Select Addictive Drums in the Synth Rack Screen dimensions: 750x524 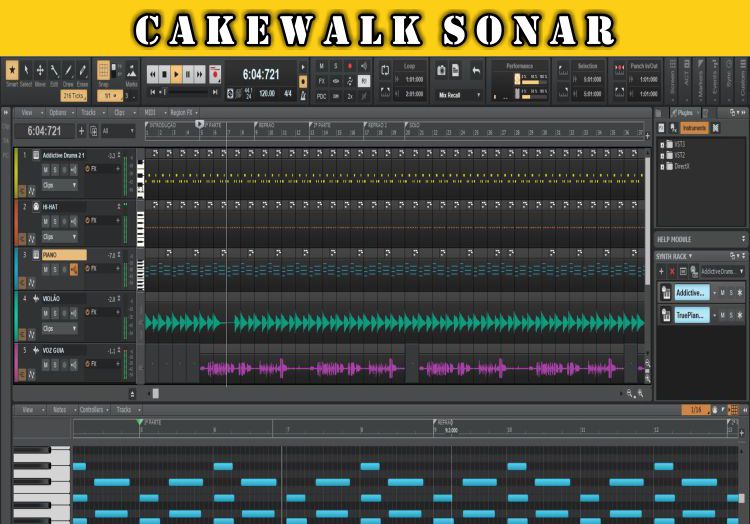pos(692,293)
